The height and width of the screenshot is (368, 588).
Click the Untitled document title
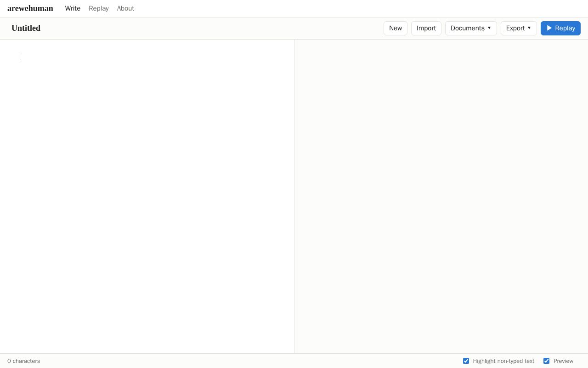pos(26,28)
